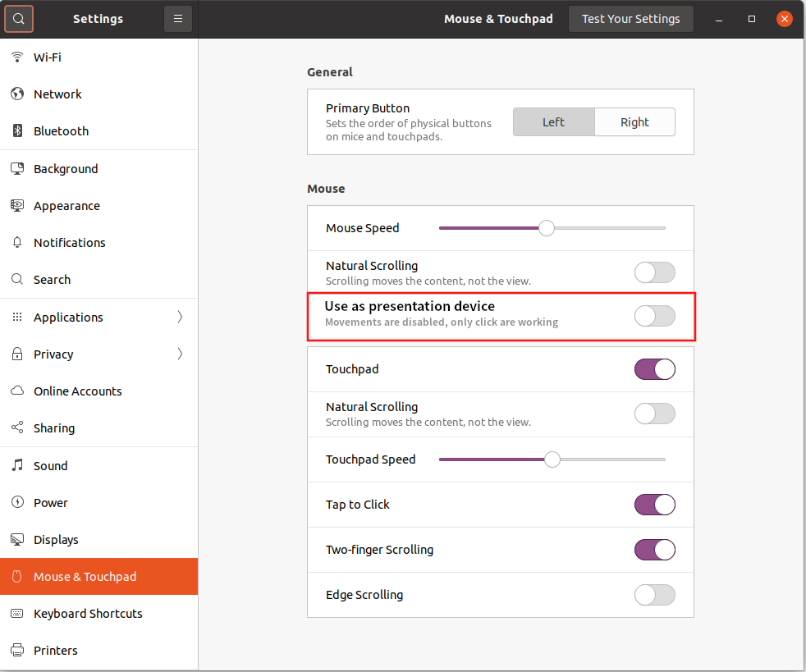Click the hamburger menu icon
Screen dimensions: 806x672
(178, 18)
